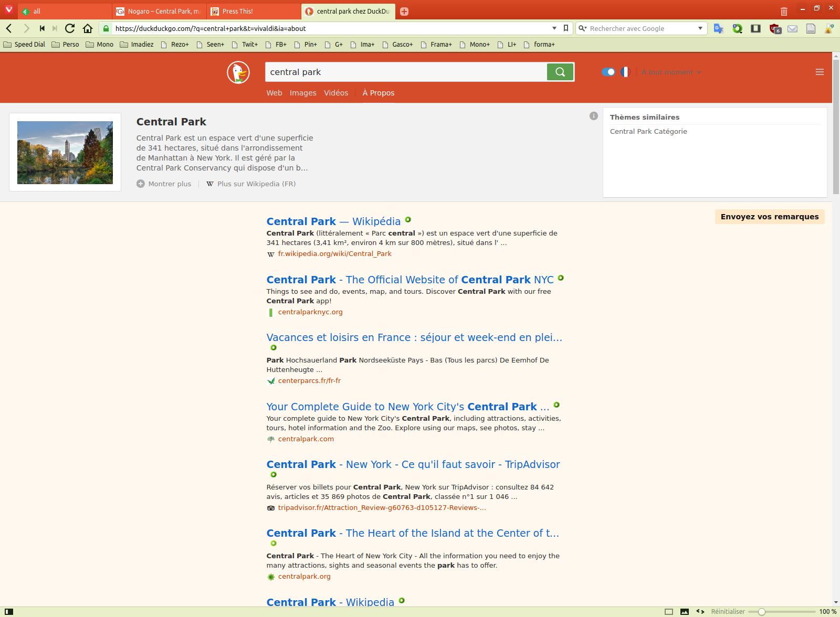
Task: View site security padlock info
Action: [106, 28]
